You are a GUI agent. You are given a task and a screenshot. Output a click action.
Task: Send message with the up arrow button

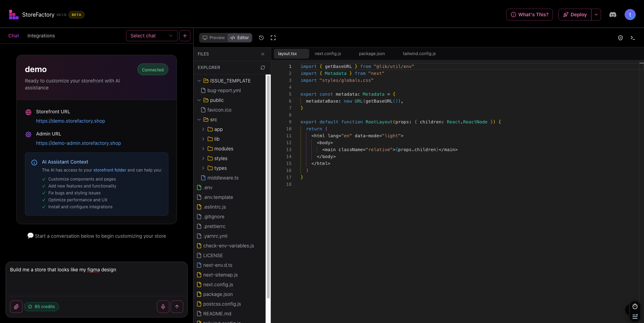point(177,307)
